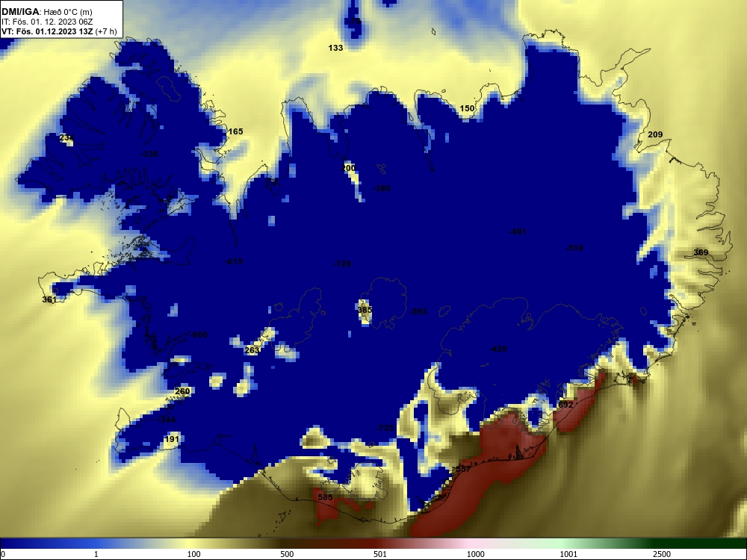Point at the "-420" value
The width and height of the screenshot is (747, 560).
tap(498, 349)
